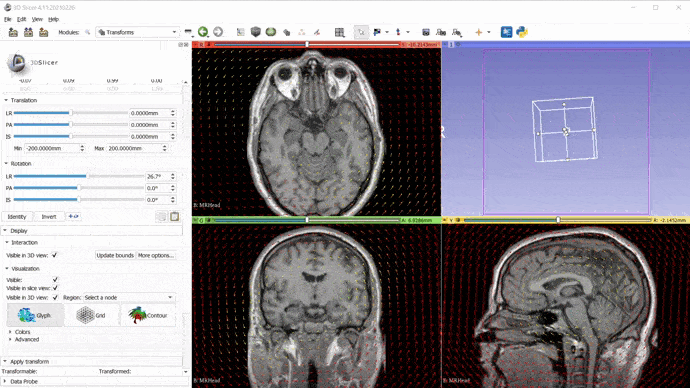The image size is (690, 388).
Task: Open the Edit menu
Action: click(x=22, y=19)
